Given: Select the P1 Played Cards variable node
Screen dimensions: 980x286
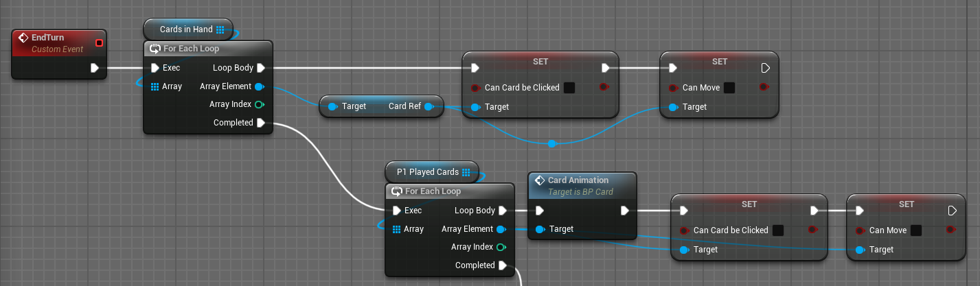Looking at the screenshot, I should click(x=429, y=172).
